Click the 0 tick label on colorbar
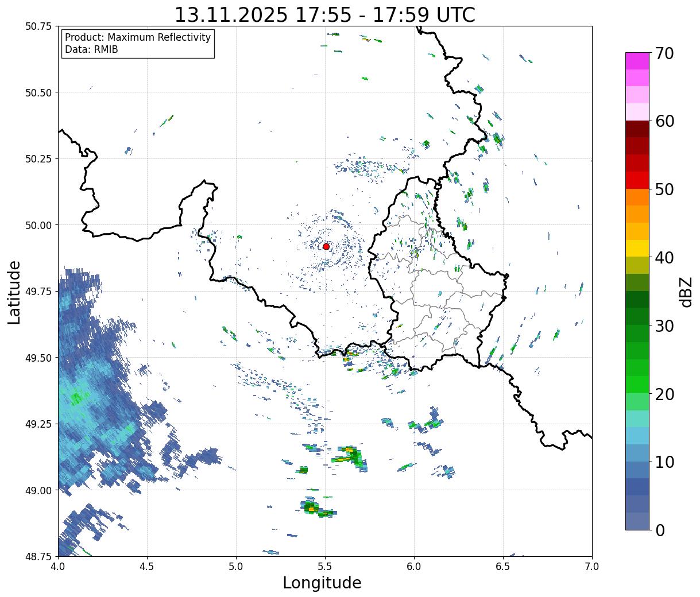The width and height of the screenshot is (700, 597). coord(659,530)
